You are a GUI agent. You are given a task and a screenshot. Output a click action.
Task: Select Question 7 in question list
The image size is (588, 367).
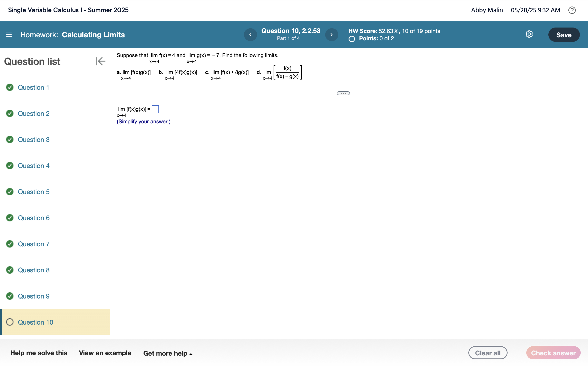(33, 244)
